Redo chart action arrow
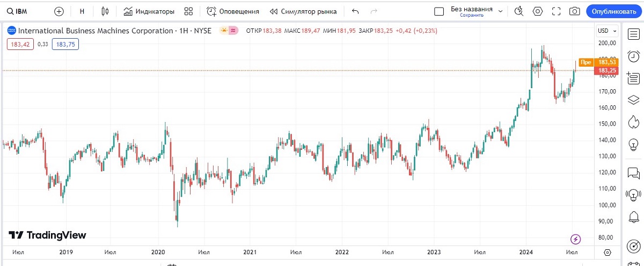Screen dimensions: 644x266 click(374, 11)
